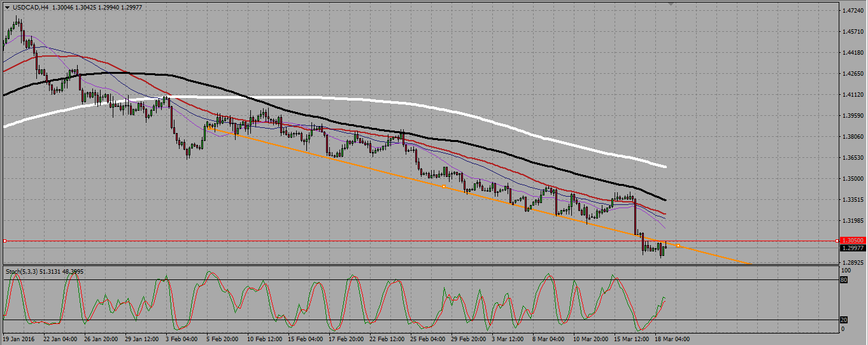868x345 pixels.
Task: Click the 1.47240 price scale value
Action: pyautogui.click(x=853, y=11)
